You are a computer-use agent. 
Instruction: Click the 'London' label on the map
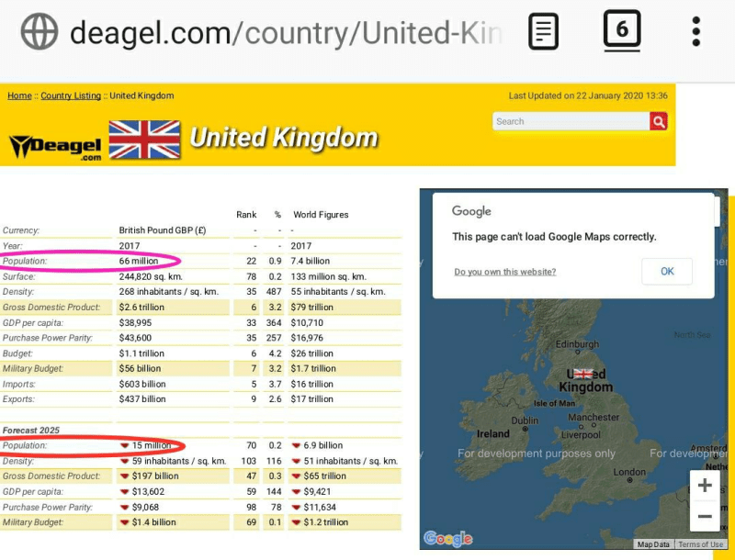tap(629, 472)
